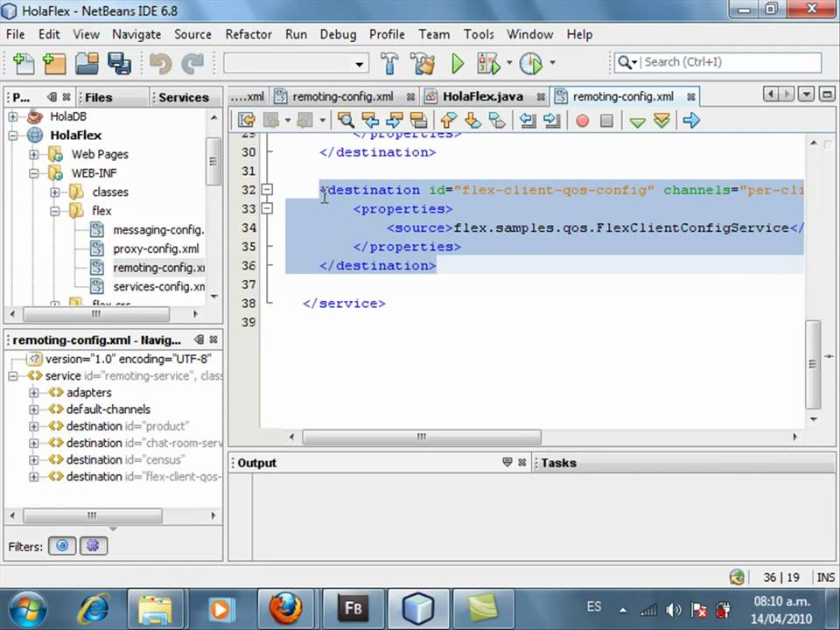This screenshot has height=630, width=840.
Task: Click Clean and Build Main Project icon
Action: click(423, 63)
